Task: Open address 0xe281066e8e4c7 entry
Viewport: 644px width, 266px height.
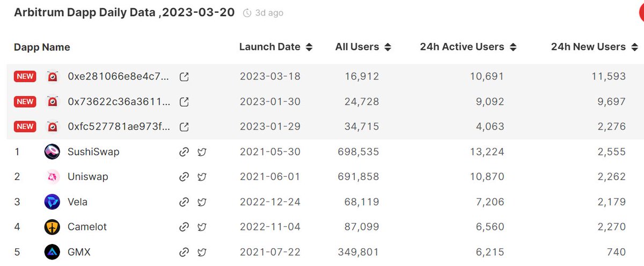Action: pos(119,77)
